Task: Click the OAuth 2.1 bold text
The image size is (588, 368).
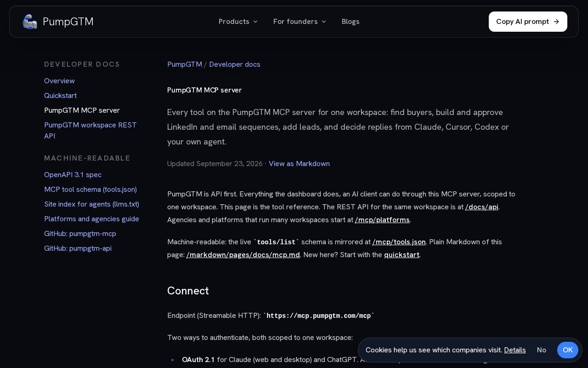Action: tap(198, 360)
